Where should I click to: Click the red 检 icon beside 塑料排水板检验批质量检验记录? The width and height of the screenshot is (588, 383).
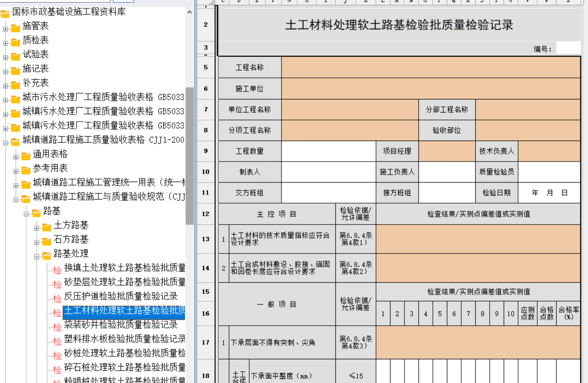57,341
